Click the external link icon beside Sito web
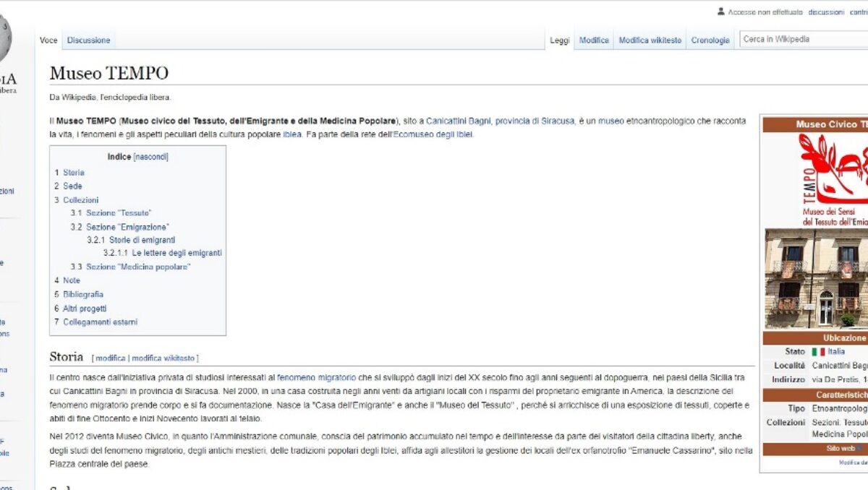The width and height of the screenshot is (868, 490). (859, 449)
